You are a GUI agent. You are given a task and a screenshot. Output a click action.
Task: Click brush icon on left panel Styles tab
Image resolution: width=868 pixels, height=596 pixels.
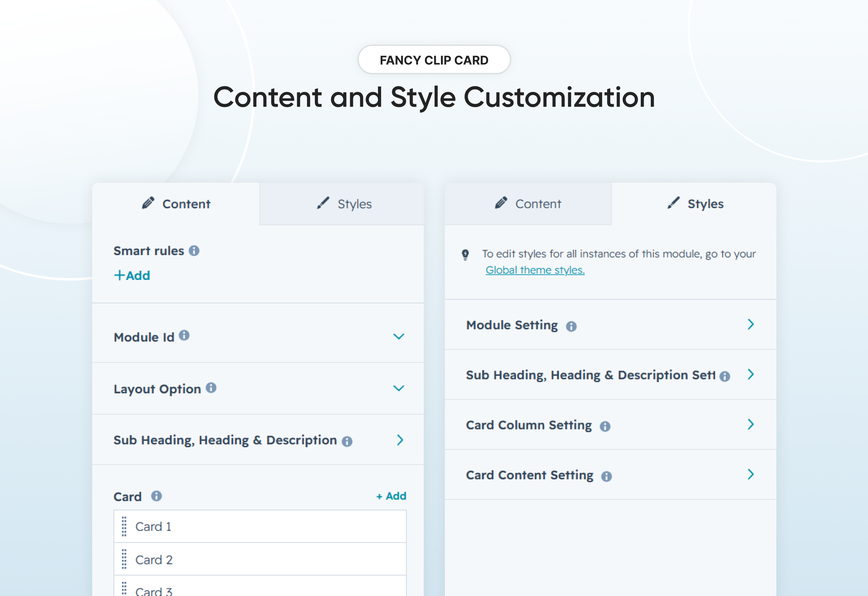(x=323, y=203)
